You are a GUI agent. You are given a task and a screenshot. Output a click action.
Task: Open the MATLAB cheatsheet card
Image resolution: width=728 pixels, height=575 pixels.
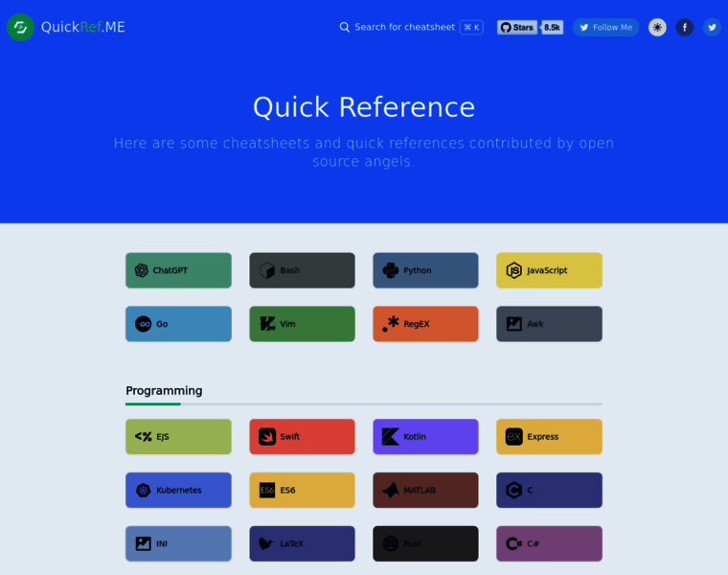coord(425,490)
